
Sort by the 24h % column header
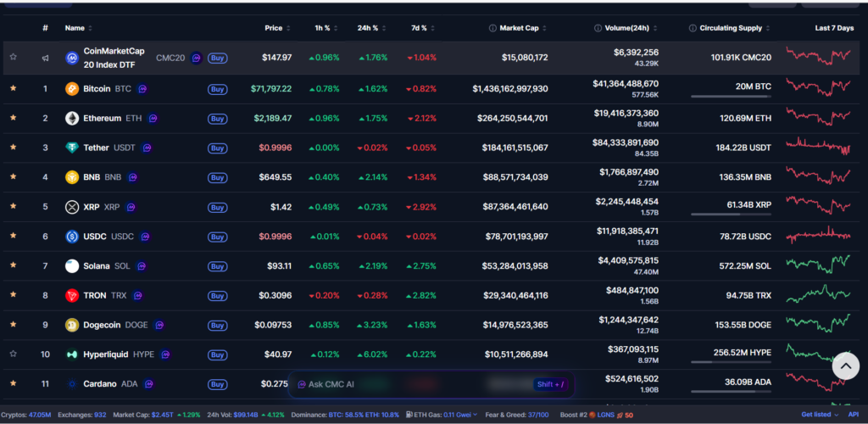370,28
